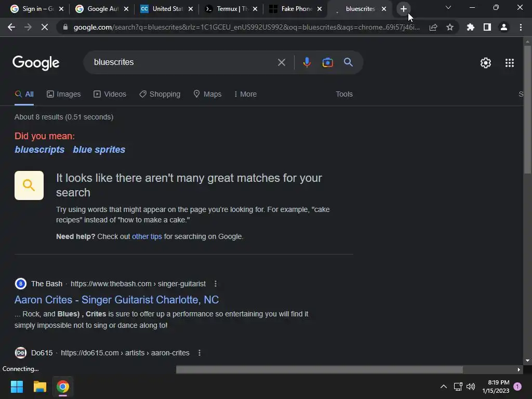Select the Images search filter
532x399 pixels.
point(64,95)
